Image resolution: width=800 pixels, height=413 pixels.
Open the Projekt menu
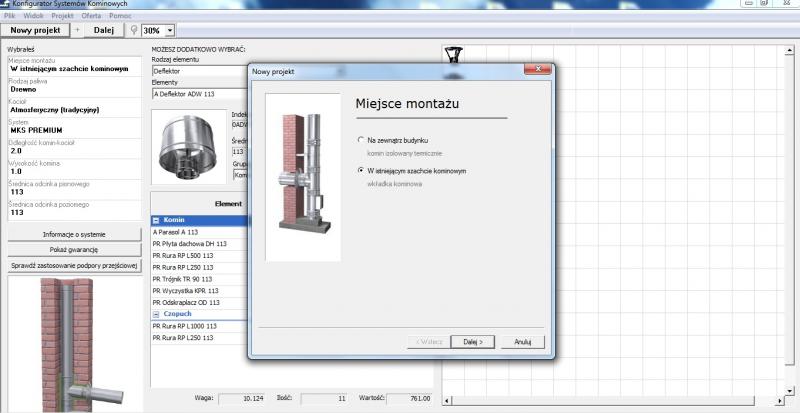coord(62,17)
